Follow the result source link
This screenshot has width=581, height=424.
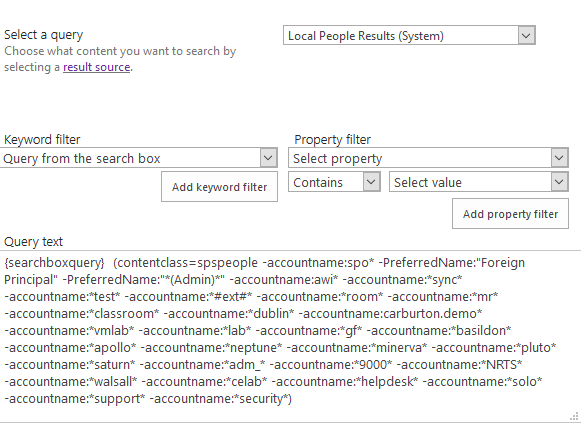[96, 67]
